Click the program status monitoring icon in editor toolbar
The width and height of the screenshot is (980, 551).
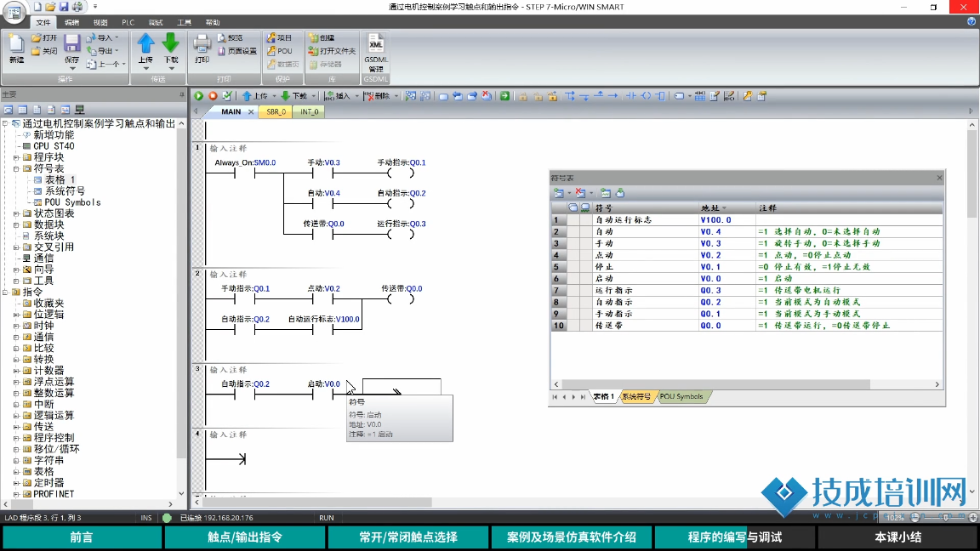[x=411, y=96]
